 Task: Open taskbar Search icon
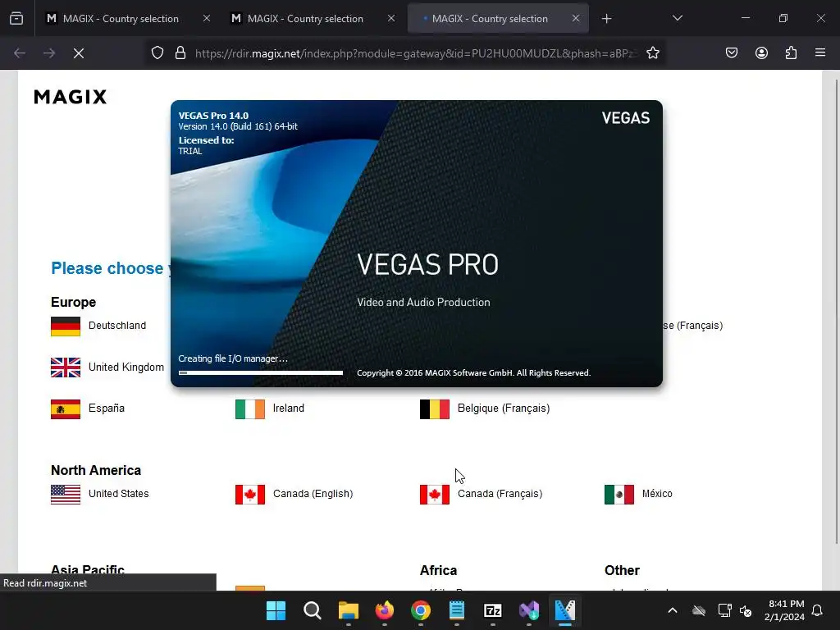(x=312, y=610)
